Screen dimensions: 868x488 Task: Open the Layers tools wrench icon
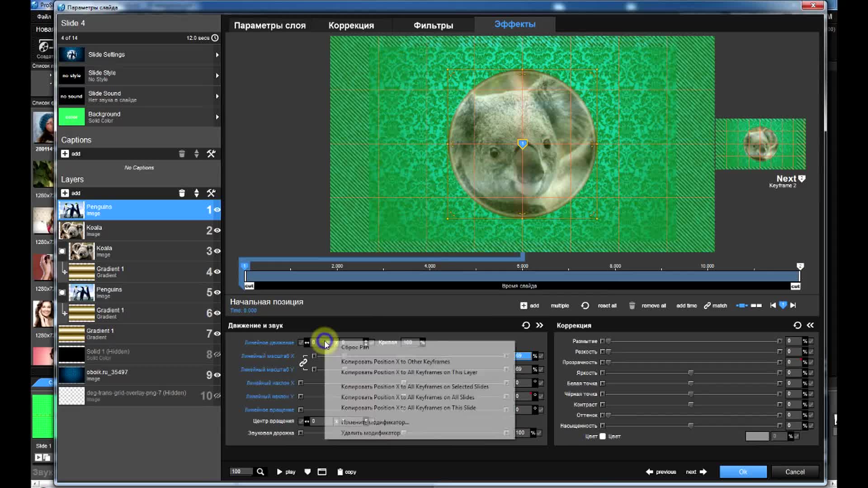pyautogui.click(x=211, y=193)
